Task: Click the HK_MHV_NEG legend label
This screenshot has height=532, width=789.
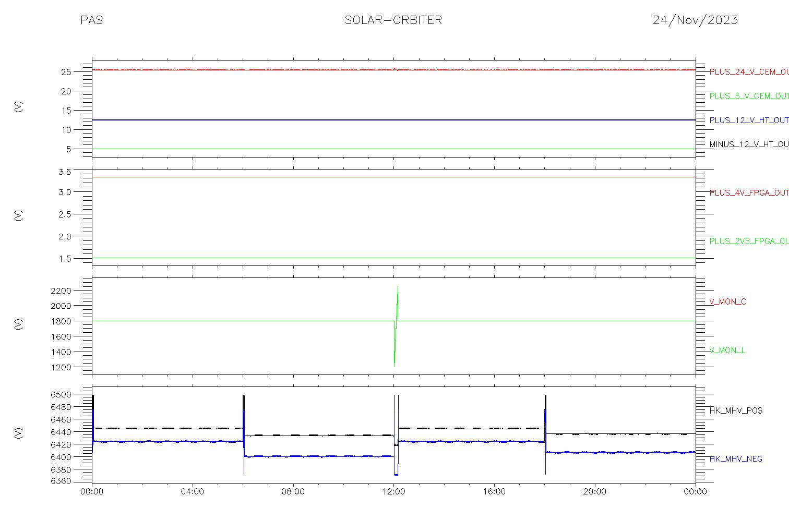Action: coord(736,459)
